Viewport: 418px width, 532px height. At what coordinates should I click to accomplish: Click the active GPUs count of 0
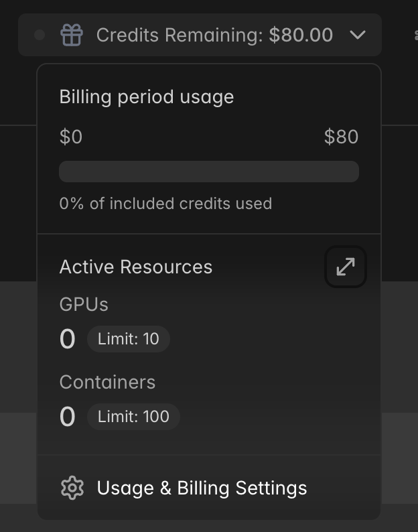(68, 339)
